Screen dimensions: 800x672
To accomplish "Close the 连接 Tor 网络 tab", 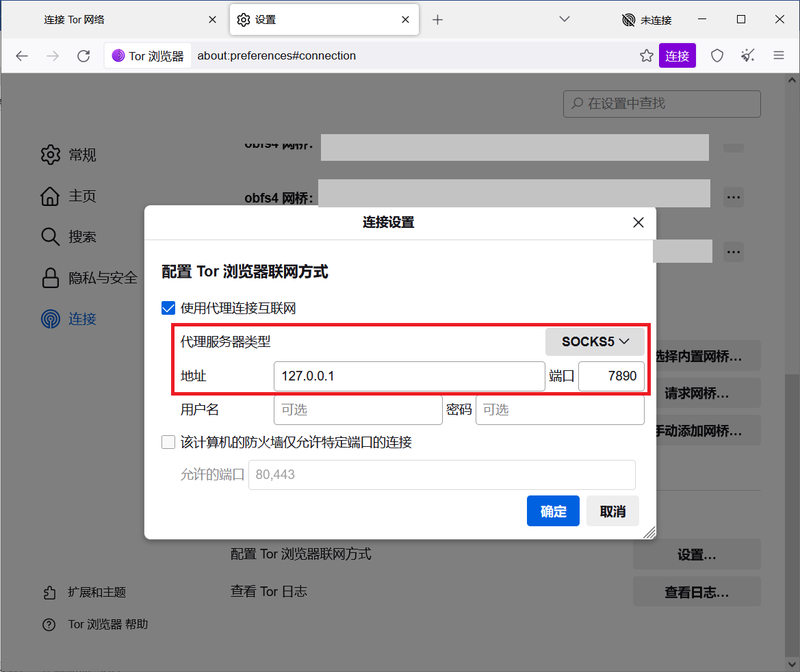I will coord(213,20).
